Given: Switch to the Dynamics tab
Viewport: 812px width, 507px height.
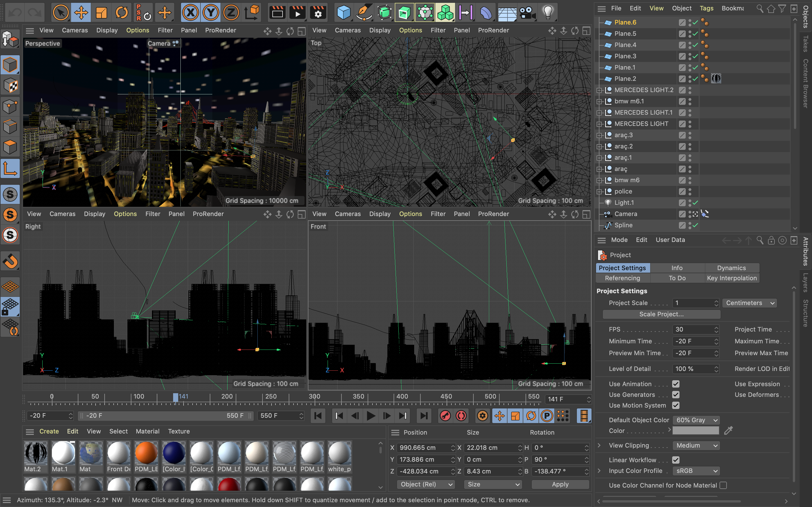Looking at the screenshot, I should pyautogui.click(x=731, y=268).
